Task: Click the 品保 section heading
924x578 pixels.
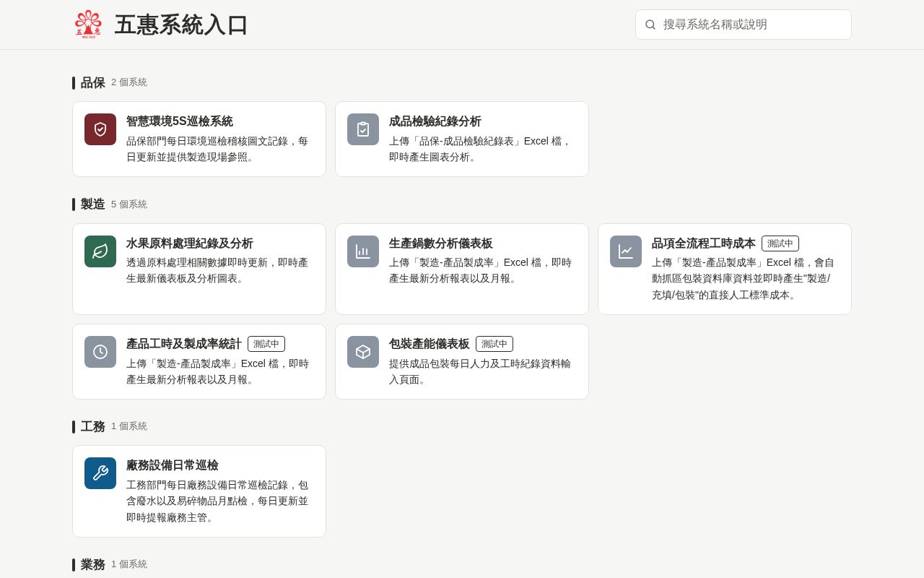Action: [93, 82]
